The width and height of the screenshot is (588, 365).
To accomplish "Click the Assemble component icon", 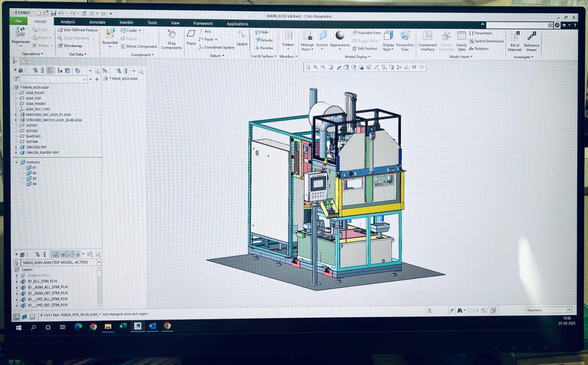I will point(110,34).
